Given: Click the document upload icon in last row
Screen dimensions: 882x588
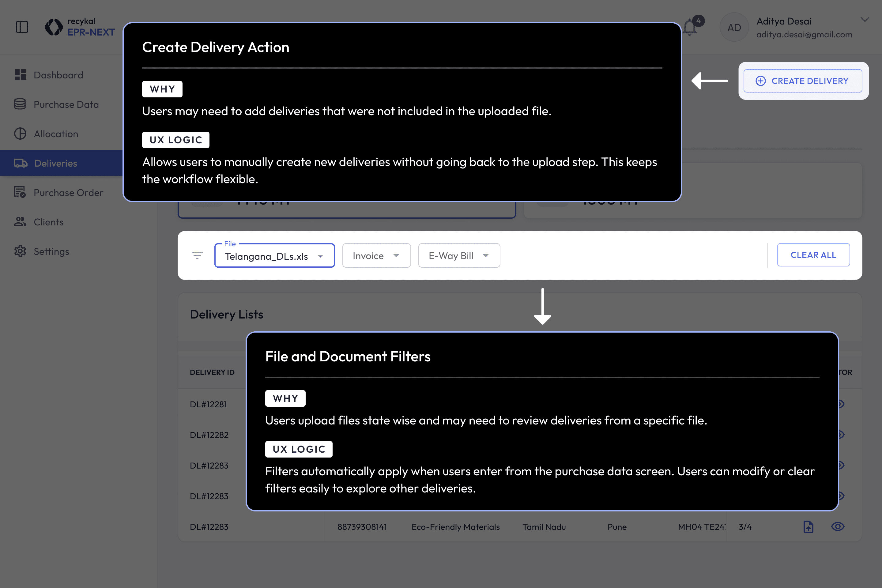Looking at the screenshot, I should (x=808, y=526).
